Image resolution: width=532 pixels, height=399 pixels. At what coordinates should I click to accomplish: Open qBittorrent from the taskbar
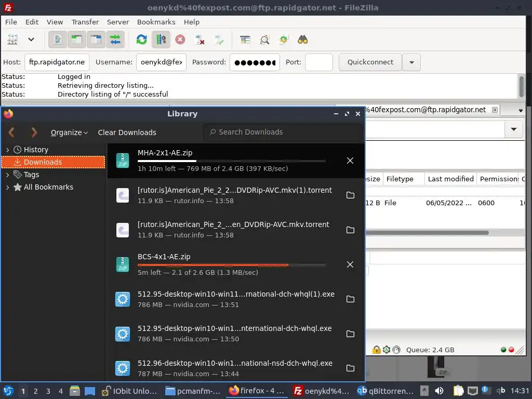click(385, 391)
